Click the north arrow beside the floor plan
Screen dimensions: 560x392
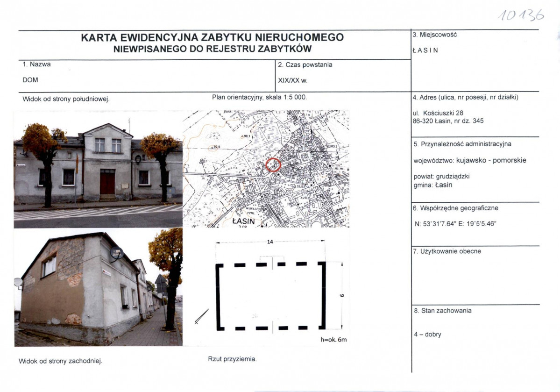tap(202, 316)
